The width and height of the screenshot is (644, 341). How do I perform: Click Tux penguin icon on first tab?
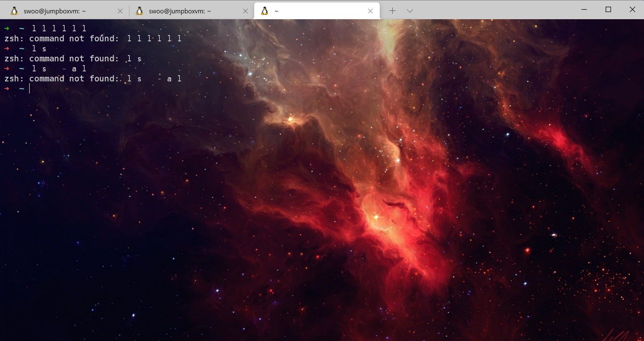(x=14, y=11)
